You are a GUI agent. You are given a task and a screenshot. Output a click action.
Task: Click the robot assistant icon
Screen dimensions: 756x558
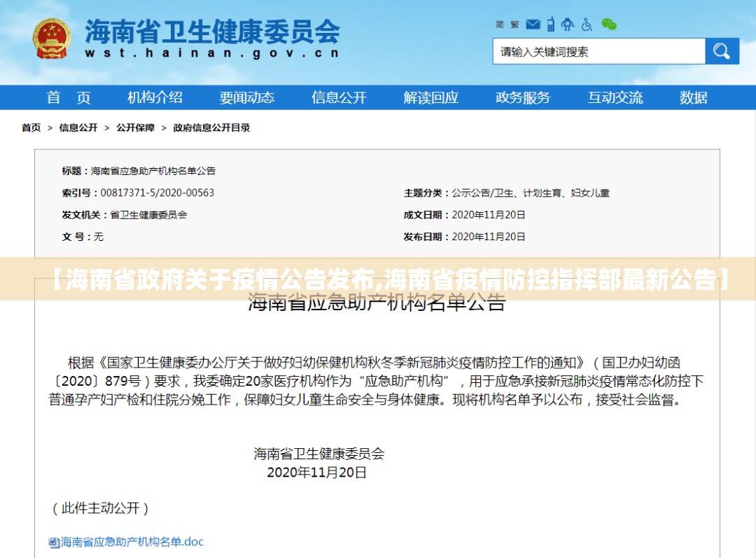pos(568,25)
